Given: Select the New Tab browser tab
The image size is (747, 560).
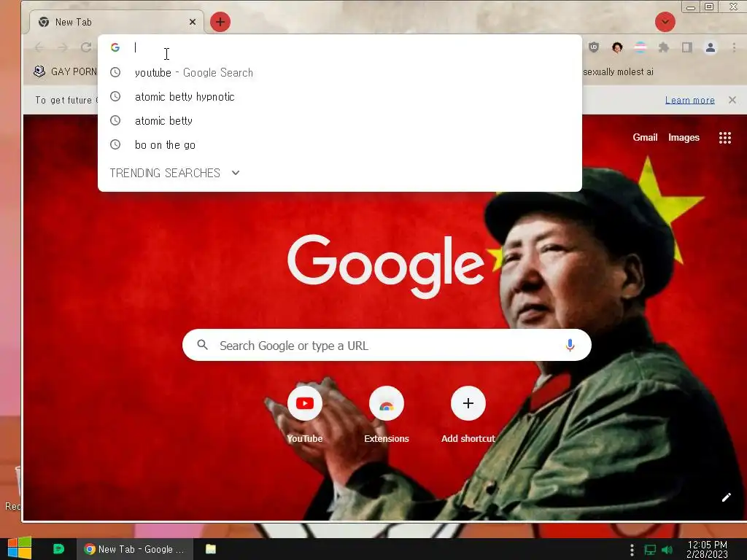Looking at the screenshot, I should [x=117, y=22].
